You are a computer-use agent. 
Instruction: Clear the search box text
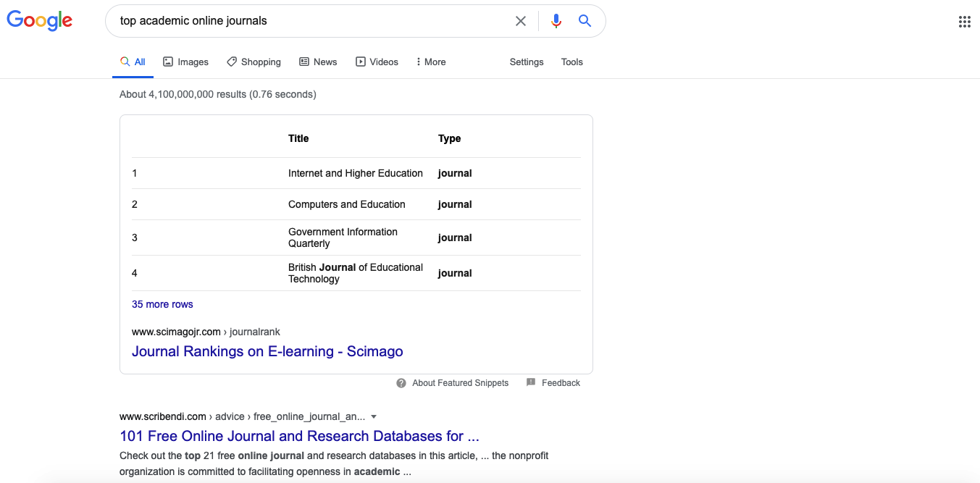point(520,21)
